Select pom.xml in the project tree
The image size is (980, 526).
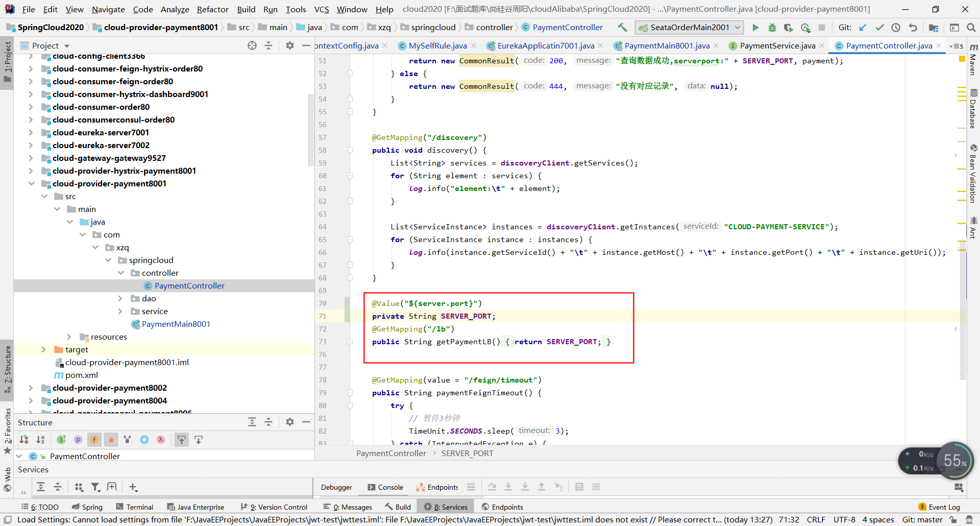point(81,375)
